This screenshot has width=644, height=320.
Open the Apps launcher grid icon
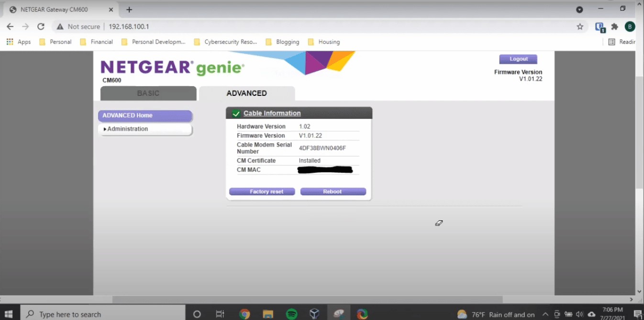point(9,42)
